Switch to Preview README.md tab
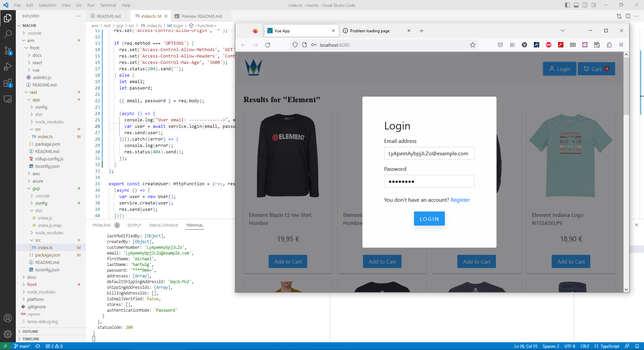The width and height of the screenshot is (644, 350). tap(201, 16)
